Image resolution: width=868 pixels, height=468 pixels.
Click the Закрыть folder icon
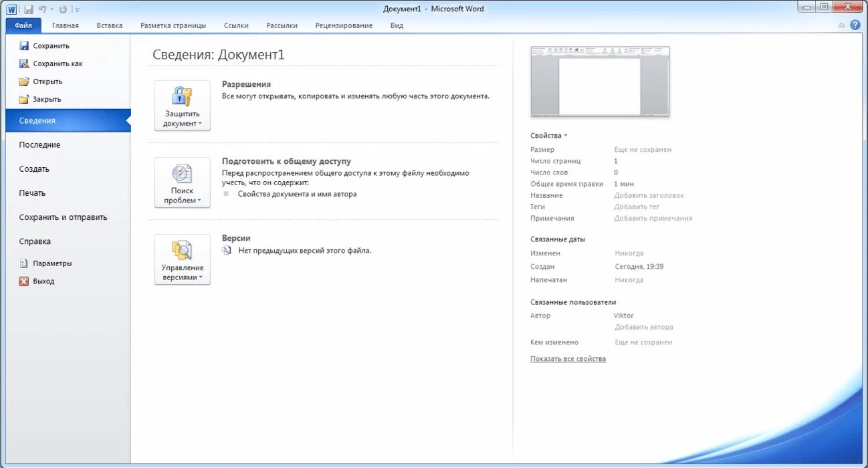pos(24,99)
